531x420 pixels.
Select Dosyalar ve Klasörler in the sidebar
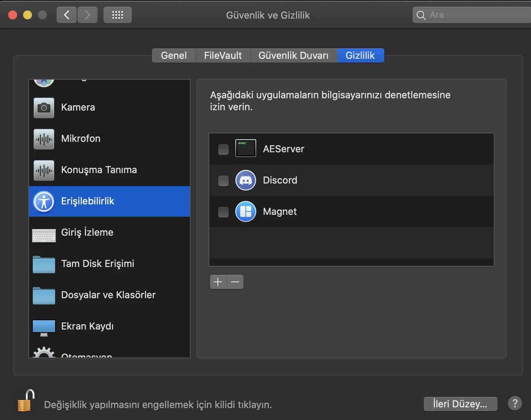coord(108,295)
